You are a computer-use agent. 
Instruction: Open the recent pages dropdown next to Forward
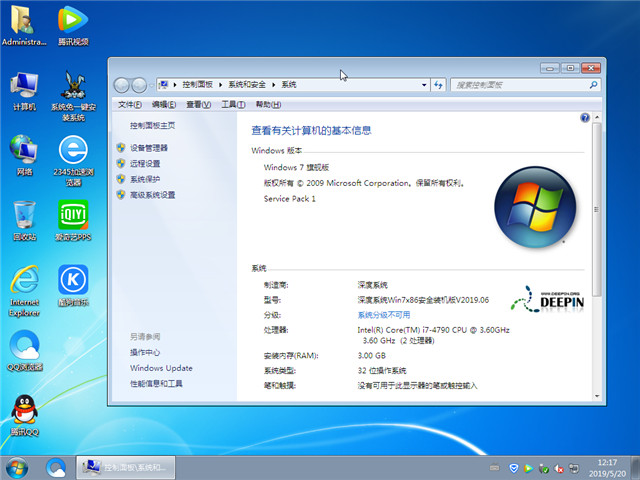coord(151,85)
